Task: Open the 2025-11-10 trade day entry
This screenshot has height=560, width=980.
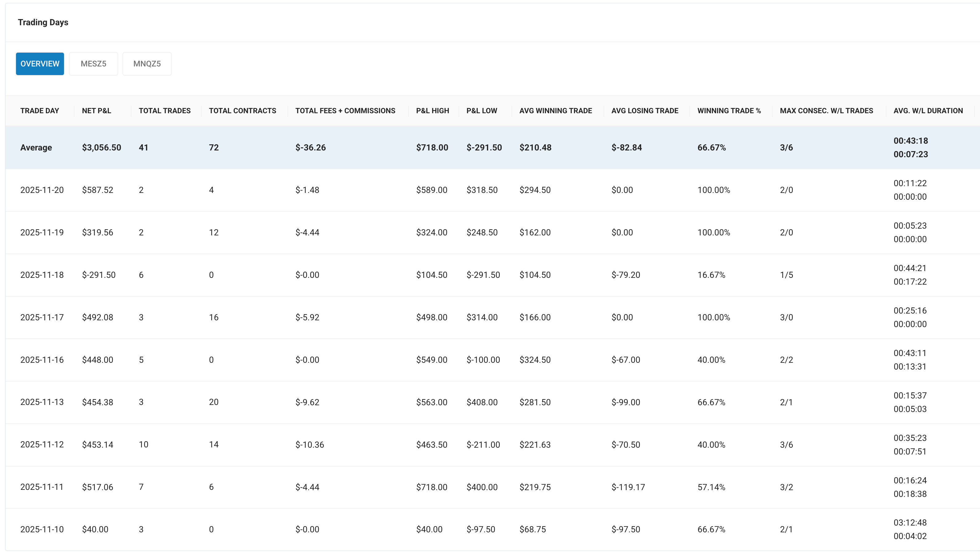Action: pos(42,529)
